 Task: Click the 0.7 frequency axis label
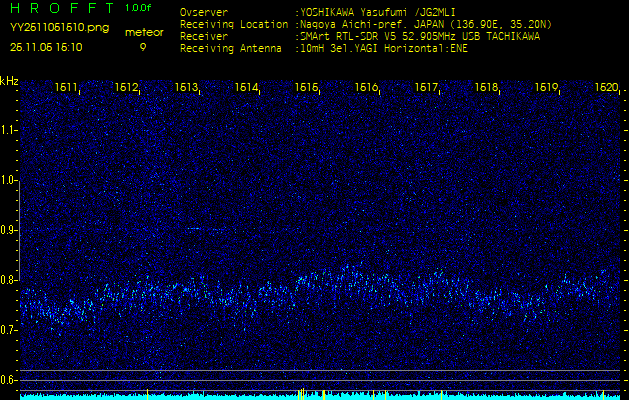[9, 330]
